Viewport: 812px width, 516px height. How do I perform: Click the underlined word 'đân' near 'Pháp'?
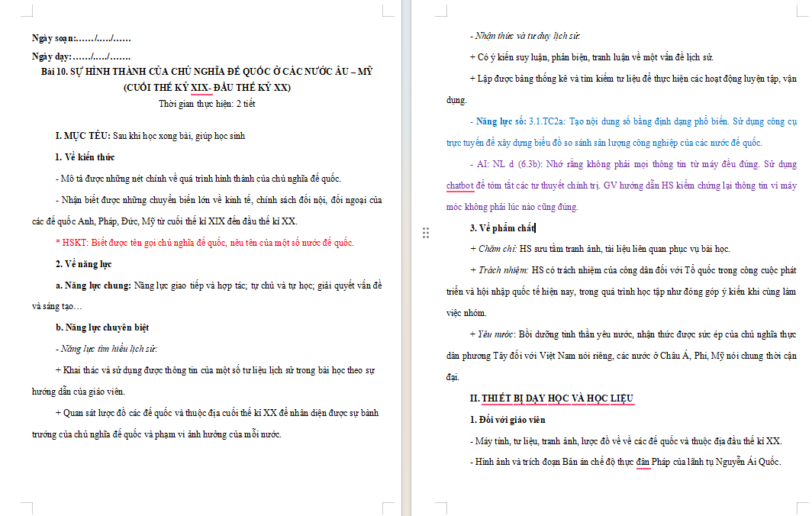pyautogui.click(x=643, y=462)
